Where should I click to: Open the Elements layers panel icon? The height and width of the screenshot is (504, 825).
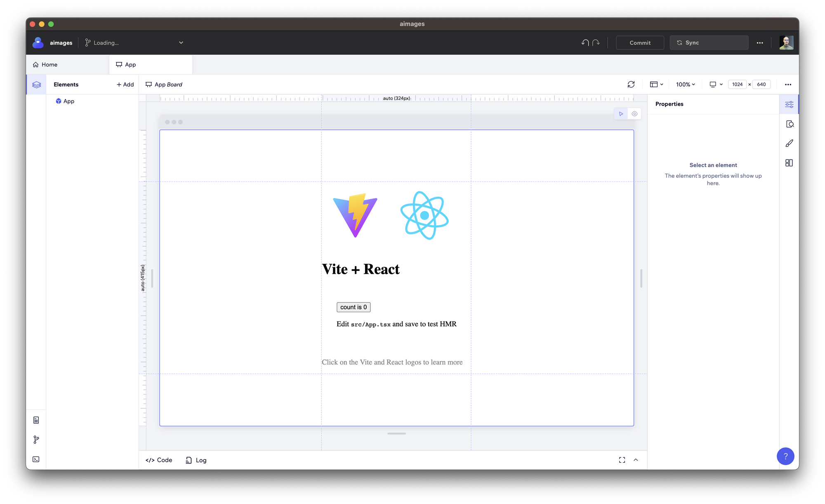pos(36,85)
